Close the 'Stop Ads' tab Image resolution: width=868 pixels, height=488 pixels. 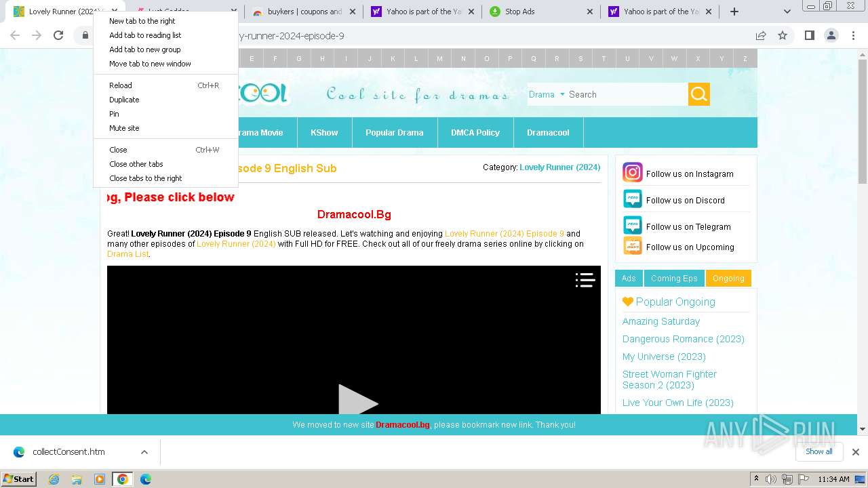589,12
